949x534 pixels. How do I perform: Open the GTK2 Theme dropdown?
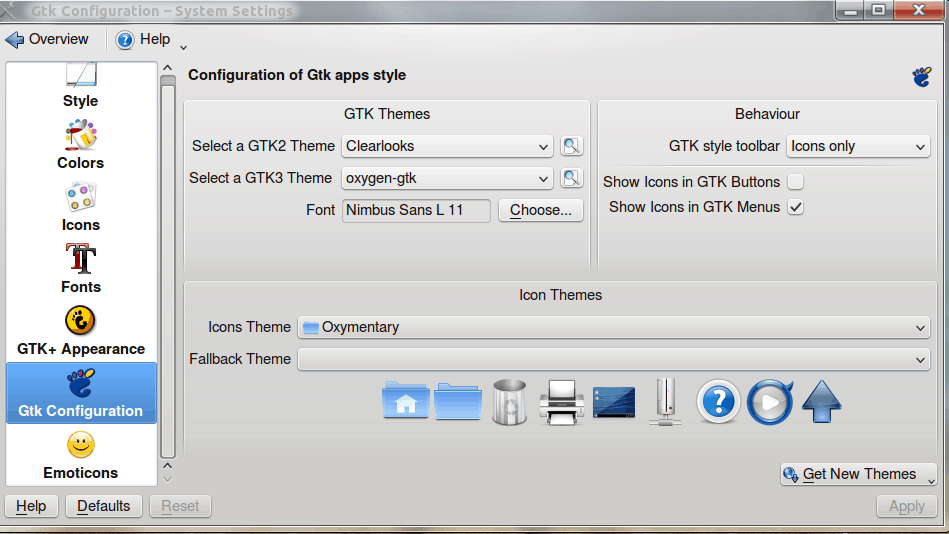tap(447, 146)
